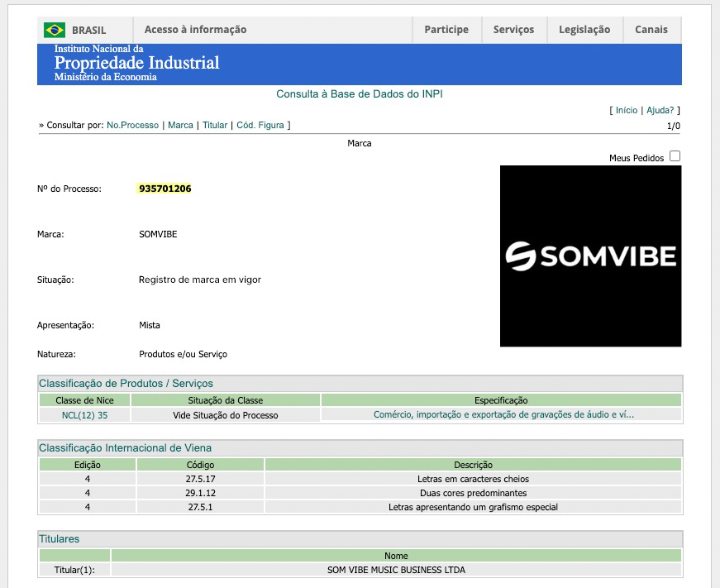Open the Ajuda? help link
Image resolution: width=720 pixels, height=588 pixels.
coord(660,110)
